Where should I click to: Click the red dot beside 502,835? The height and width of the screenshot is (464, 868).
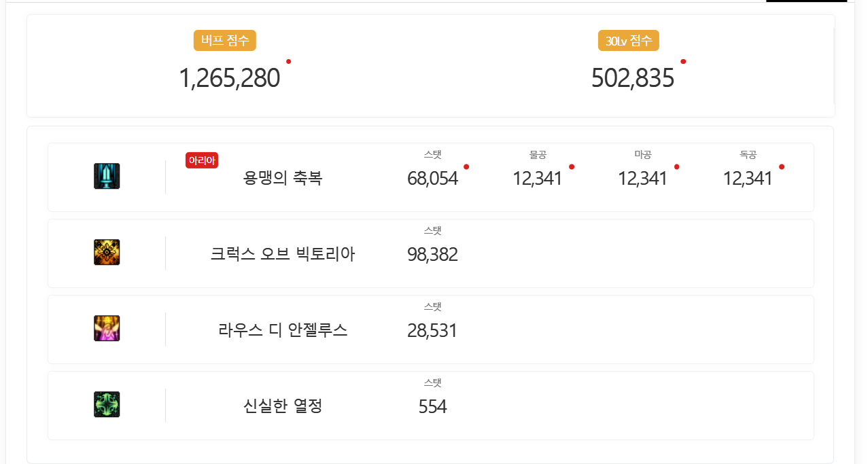click(x=683, y=62)
